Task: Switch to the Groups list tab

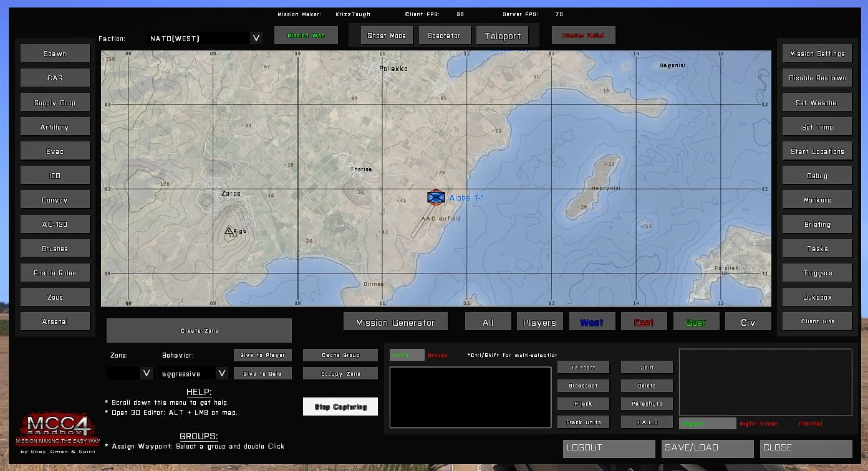Action: pyautogui.click(x=438, y=355)
